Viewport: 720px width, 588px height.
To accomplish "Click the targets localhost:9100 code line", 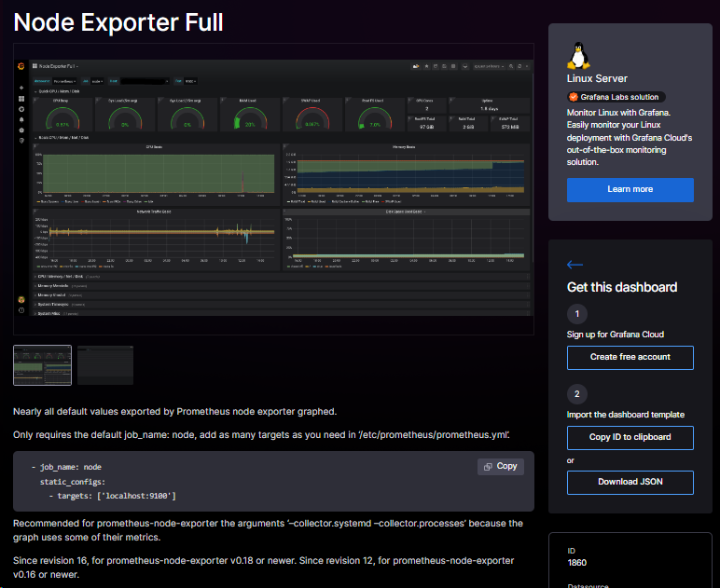I will pyautogui.click(x=113, y=496).
